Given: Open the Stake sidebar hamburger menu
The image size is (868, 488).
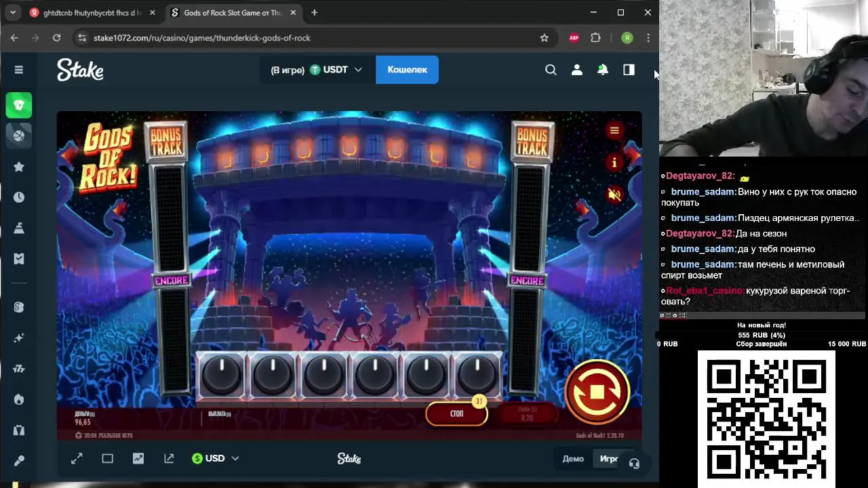Looking at the screenshot, I should click(19, 70).
